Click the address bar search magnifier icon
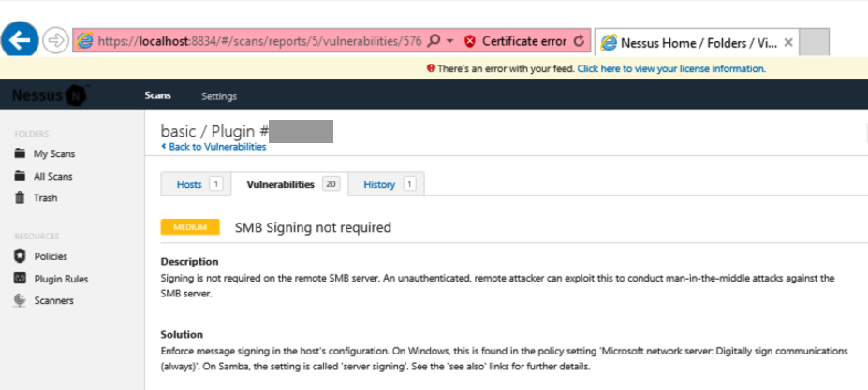Screen dimensions: 868x390 click(x=434, y=41)
